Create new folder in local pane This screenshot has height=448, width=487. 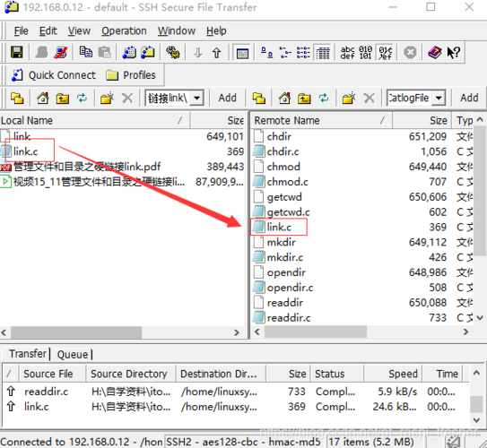107,98
